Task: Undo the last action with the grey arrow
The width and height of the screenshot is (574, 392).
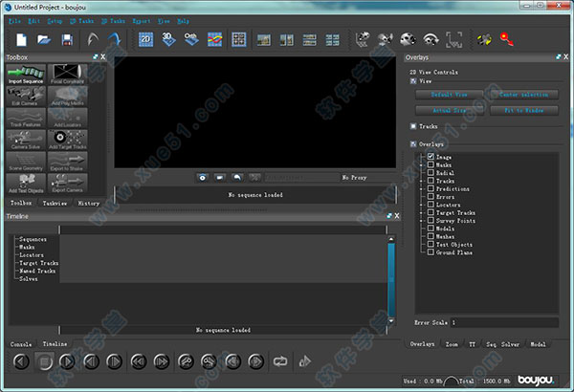Action: click(x=93, y=39)
